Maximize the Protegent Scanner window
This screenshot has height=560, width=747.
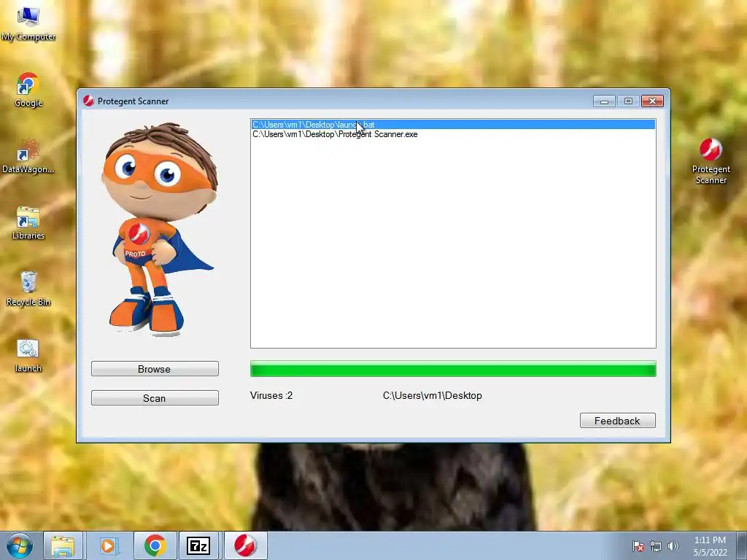tap(628, 101)
